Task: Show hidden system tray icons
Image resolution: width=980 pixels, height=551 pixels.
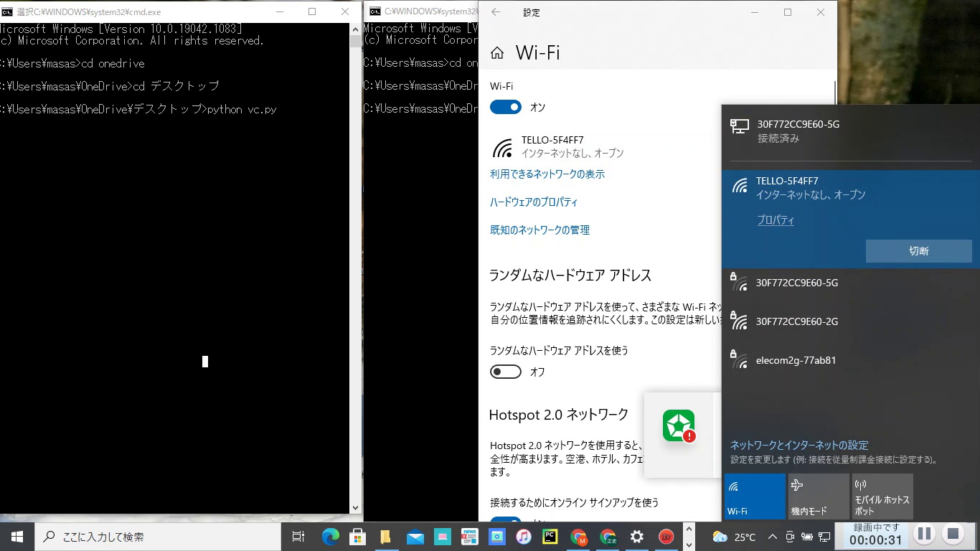Action: [773, 537]
